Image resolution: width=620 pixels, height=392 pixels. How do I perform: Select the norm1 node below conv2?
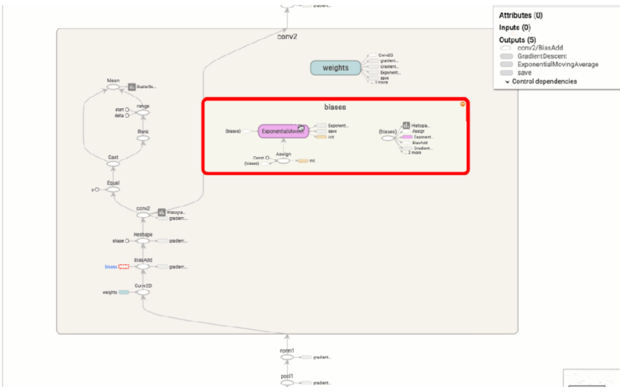click(287, 357)
